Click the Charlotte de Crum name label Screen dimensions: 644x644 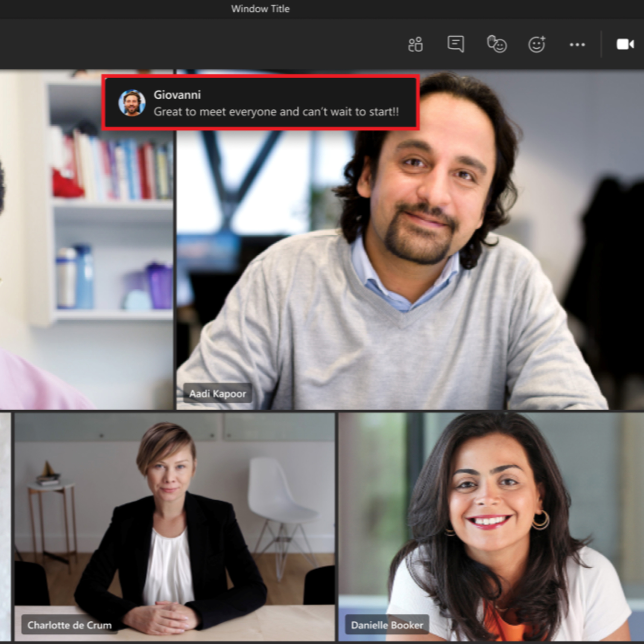[69, 625]
